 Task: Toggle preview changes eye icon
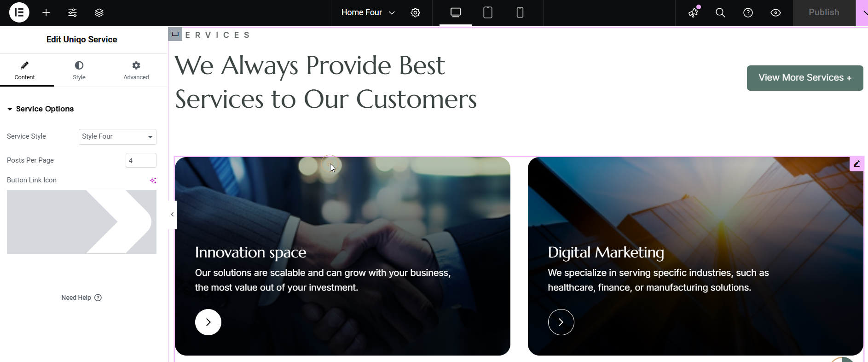[x=776, y=13]
